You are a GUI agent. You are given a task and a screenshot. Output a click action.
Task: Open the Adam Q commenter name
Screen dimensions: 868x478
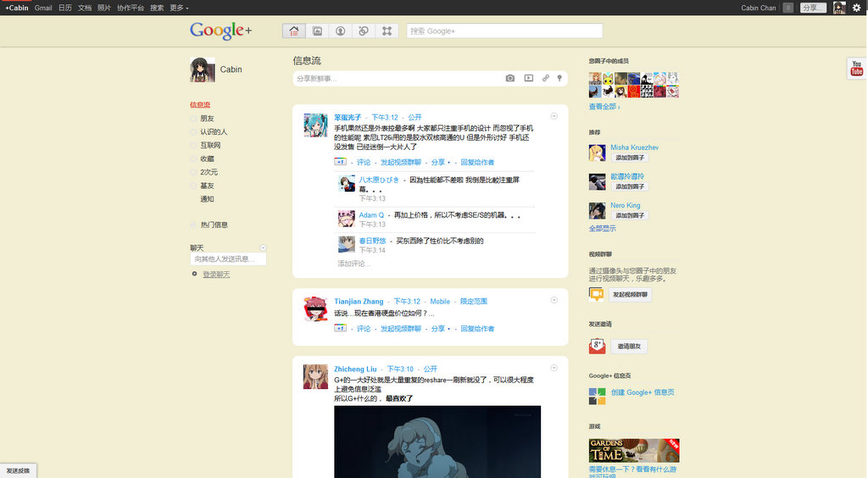click(371, 215)
